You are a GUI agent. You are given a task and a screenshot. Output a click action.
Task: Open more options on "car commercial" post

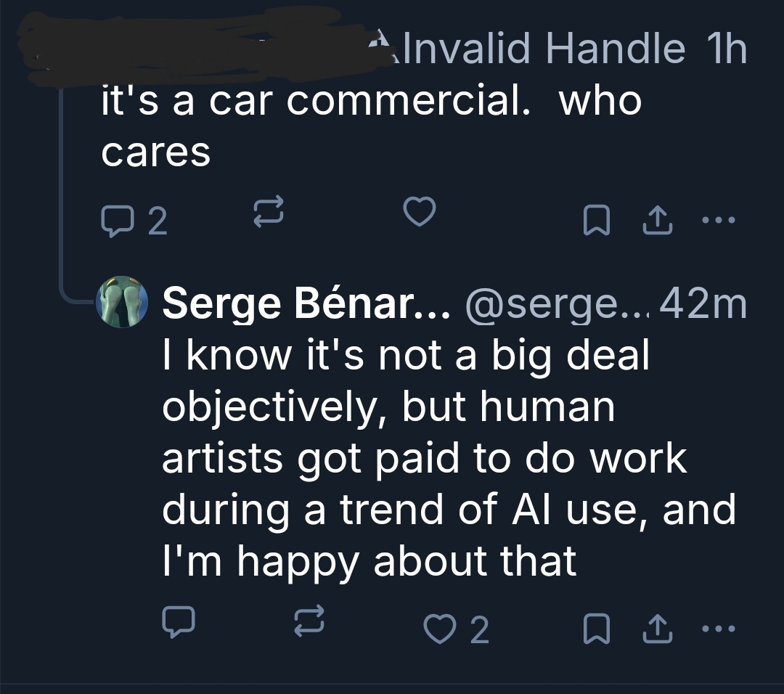(719, 219)
